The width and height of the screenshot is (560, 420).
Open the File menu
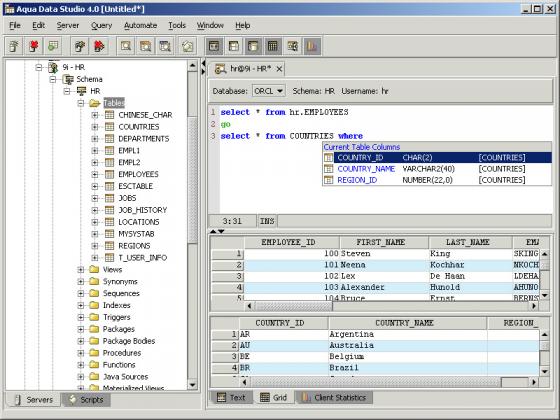(x=15, y=25)
